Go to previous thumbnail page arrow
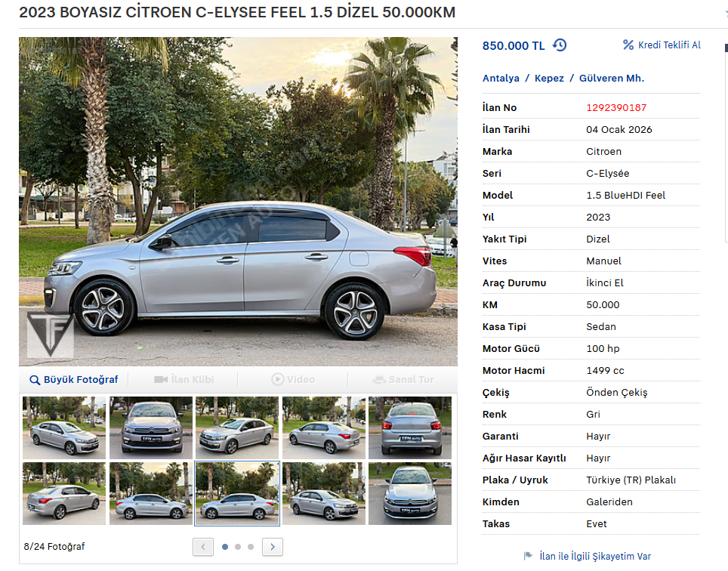 [203, 547]
